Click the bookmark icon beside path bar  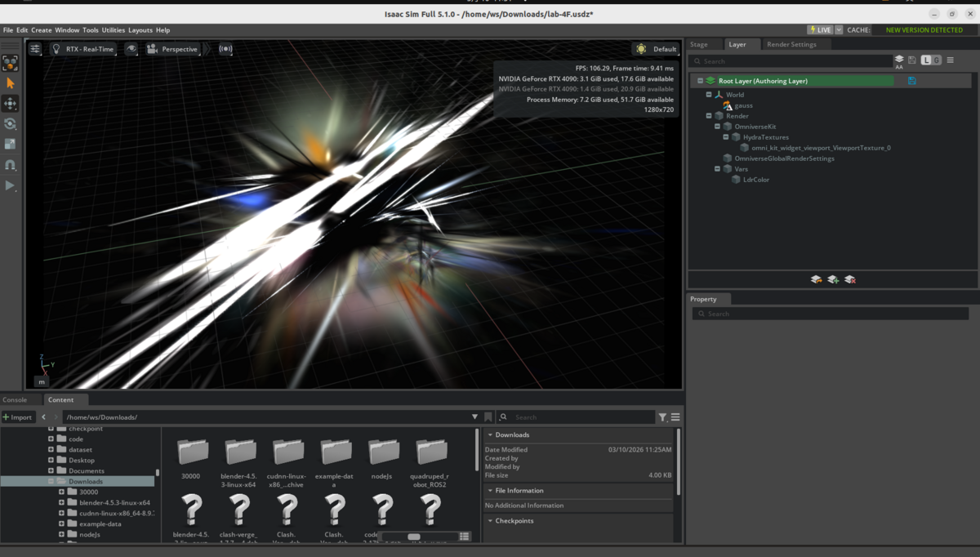click(x=488, y=417)
